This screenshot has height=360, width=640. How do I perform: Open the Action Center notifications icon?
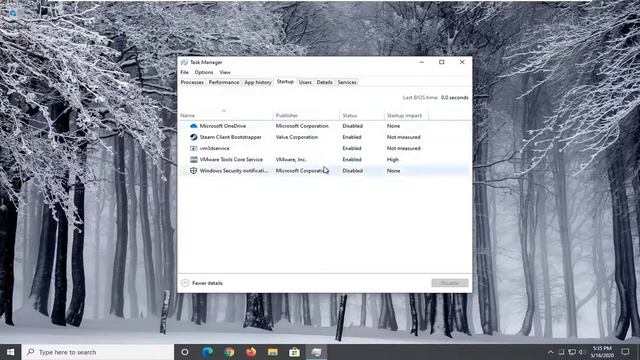click(x=625, y=352)
